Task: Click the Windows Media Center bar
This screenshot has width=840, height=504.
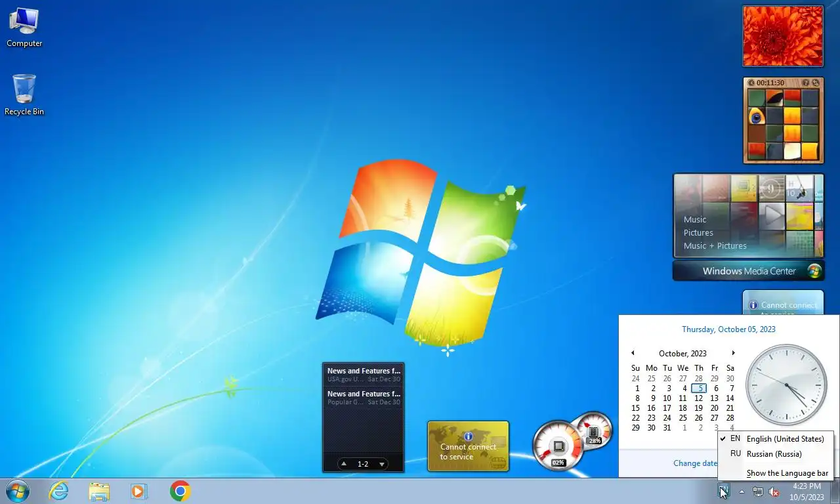Action: (x=748, y=271)
